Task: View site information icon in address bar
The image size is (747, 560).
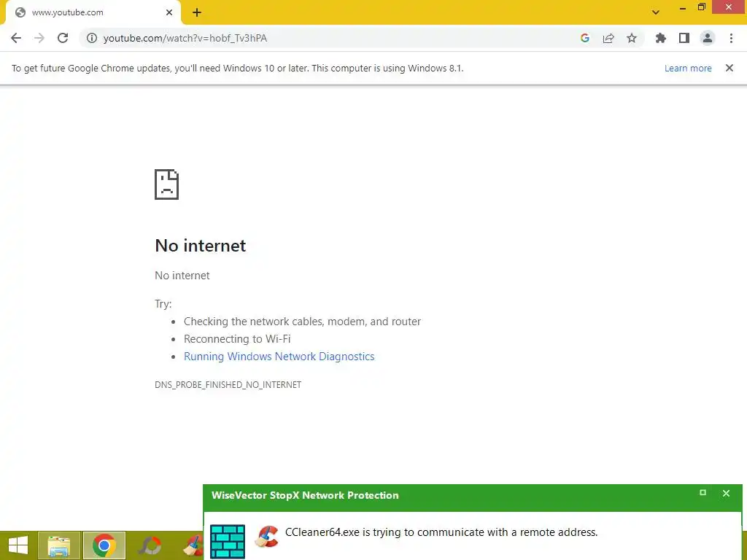Action: [x=91, y=38]
